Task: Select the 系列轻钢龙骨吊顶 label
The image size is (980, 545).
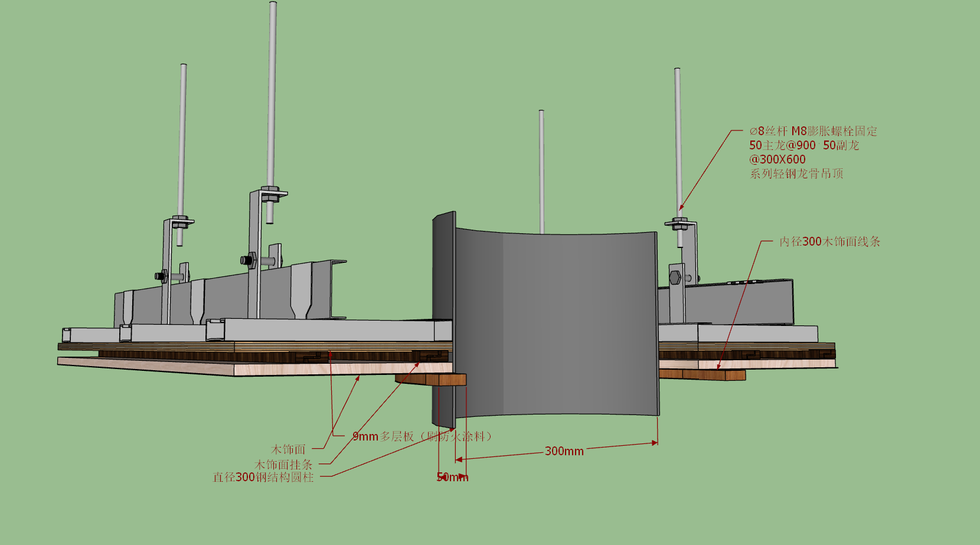Action: click(796, 174)
